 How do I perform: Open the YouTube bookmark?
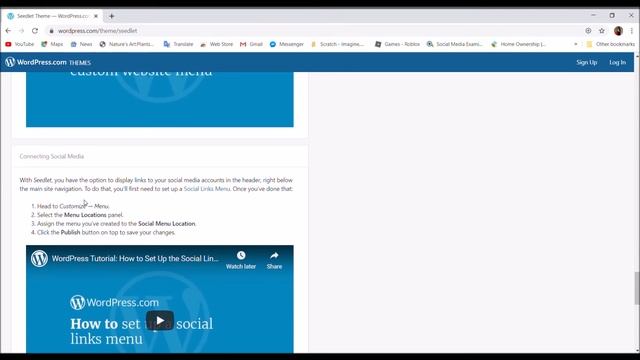pos(20,44)
